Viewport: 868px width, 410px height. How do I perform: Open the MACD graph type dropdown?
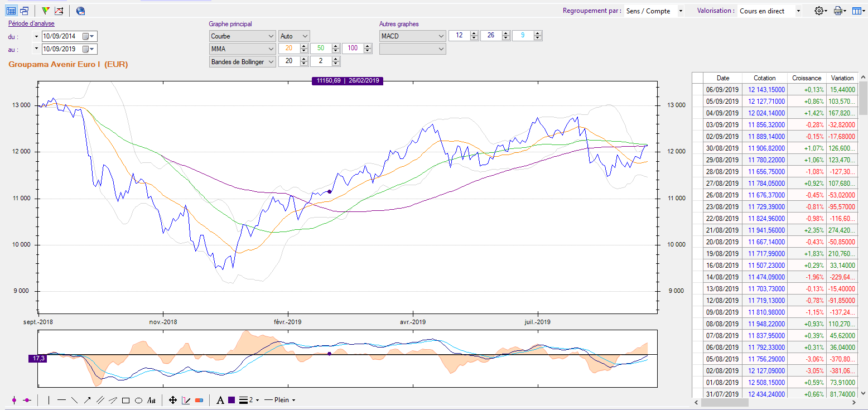(x=412, y=36)
